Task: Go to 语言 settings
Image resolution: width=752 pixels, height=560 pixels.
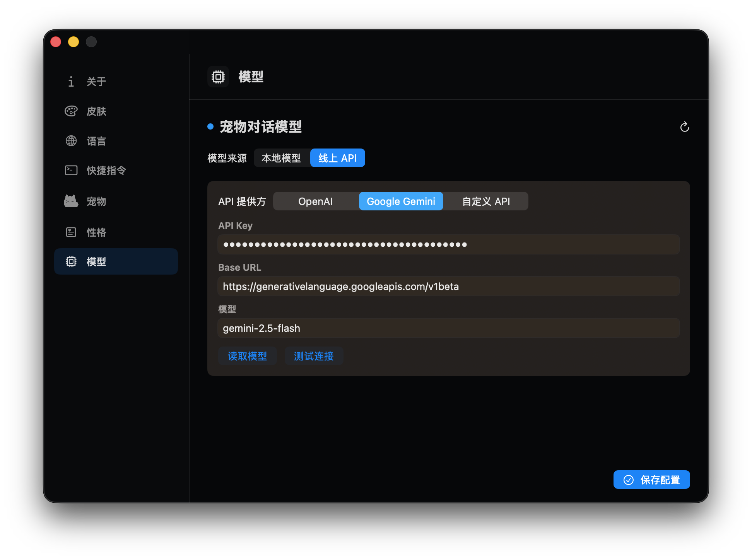Action: coord(116,141)
